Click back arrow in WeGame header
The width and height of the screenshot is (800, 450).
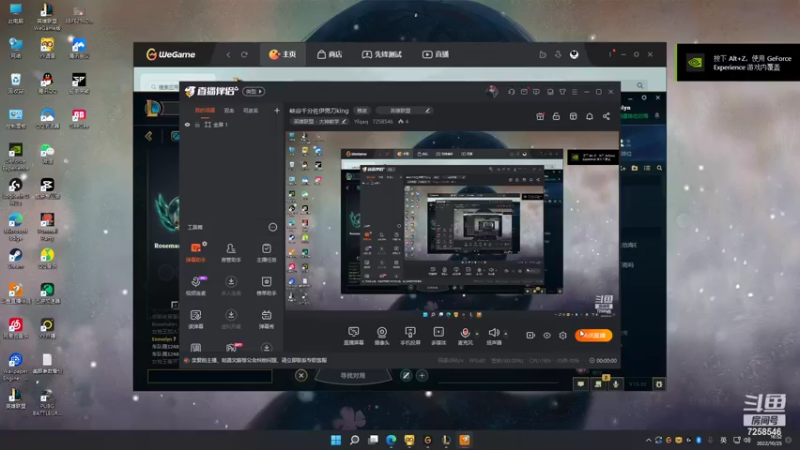pos(228,55)
